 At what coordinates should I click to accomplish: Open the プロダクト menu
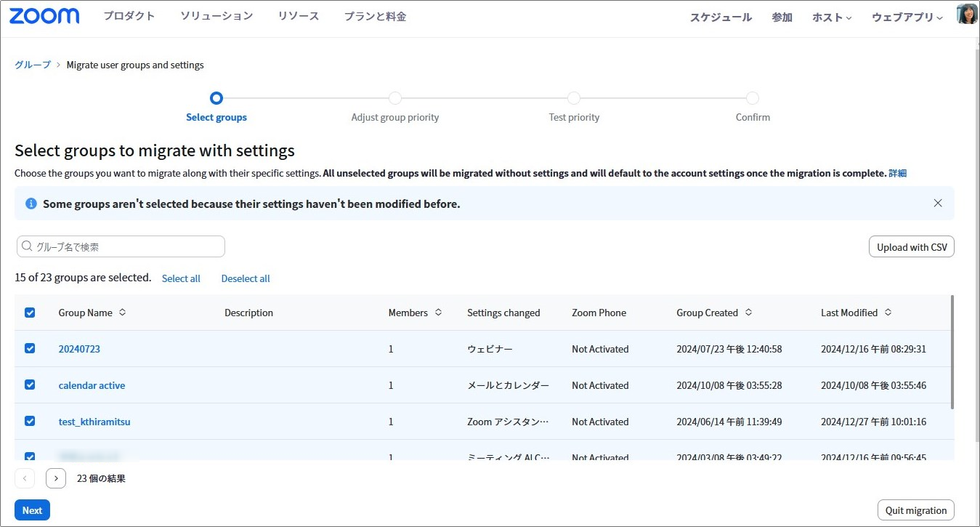129,16
